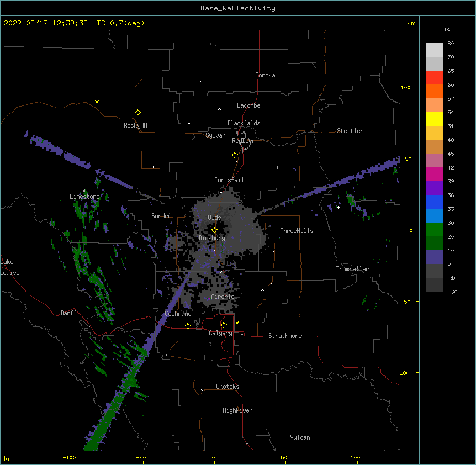This screenshot has width=476, height=465.
Task: Click the yellow marker south of RedDeer
Action: [x=235, y=155]
